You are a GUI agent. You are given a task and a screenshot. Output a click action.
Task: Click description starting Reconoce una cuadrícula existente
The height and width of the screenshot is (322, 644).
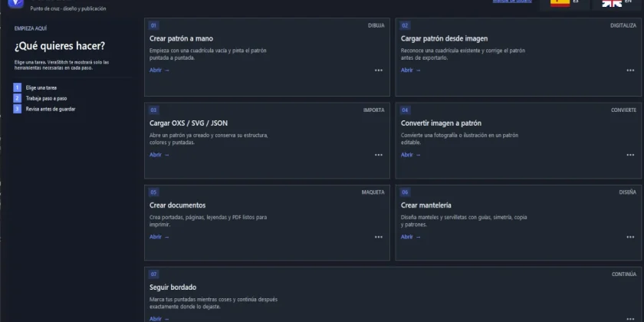[x=463, y=54]
